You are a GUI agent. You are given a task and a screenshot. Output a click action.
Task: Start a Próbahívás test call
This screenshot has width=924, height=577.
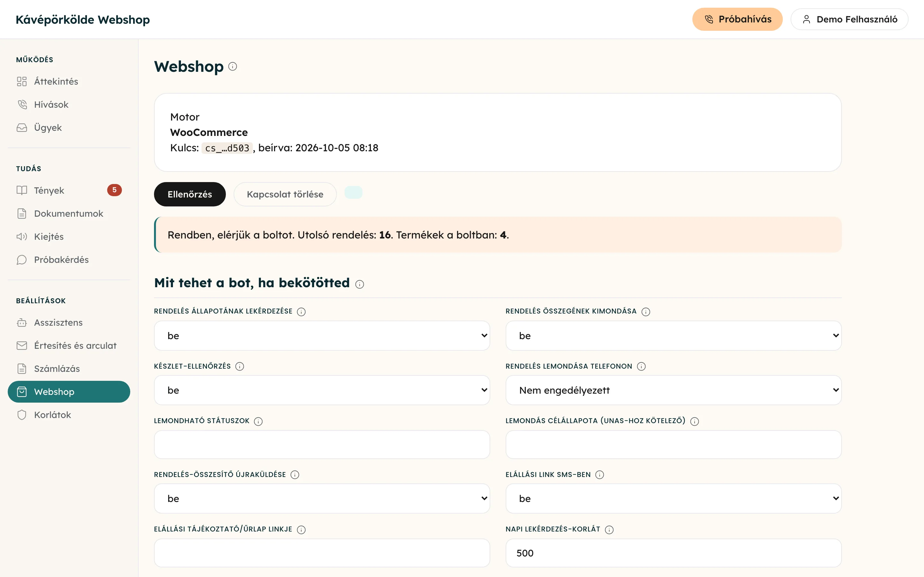click(x=737, y=19)
